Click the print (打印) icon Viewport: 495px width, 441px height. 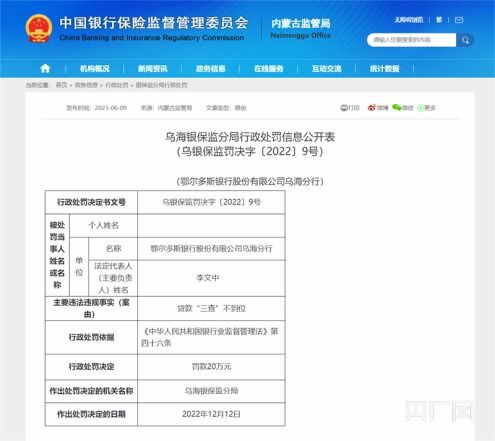coord(350,108)
